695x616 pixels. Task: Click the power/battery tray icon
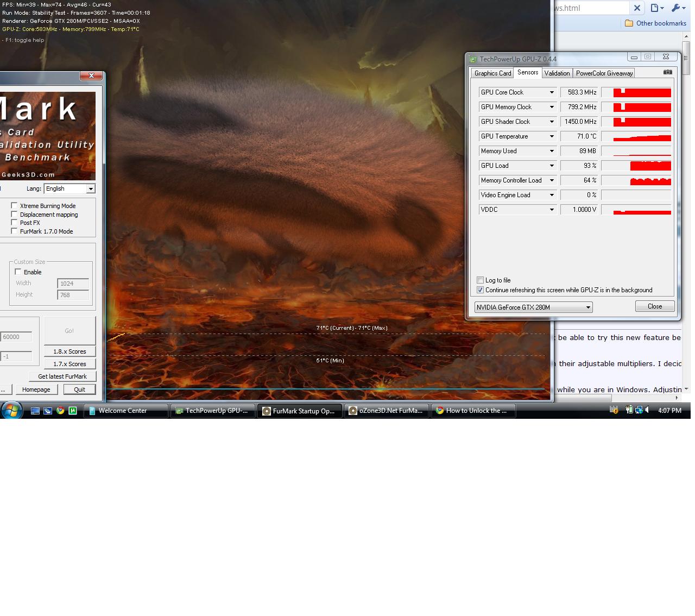pyautogui.click(x=630, y=410)
